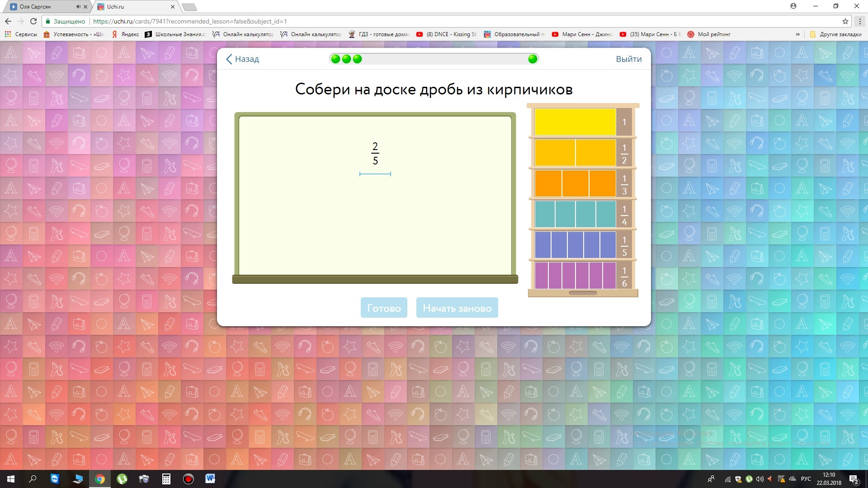The image size is (868, 488).
Task: Toggle system volume speaker icon
Action: point(759,479)
